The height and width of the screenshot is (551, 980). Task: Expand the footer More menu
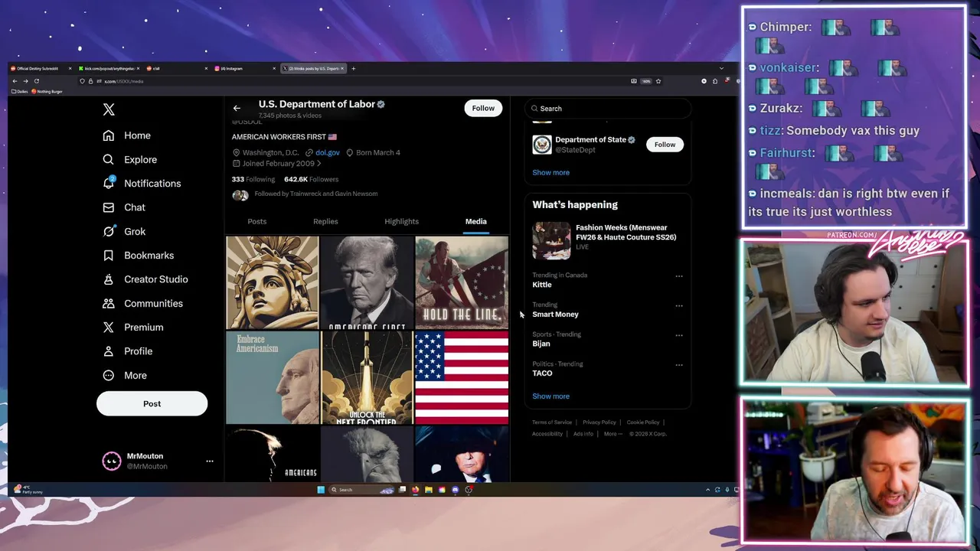click(x=612, y=434)
